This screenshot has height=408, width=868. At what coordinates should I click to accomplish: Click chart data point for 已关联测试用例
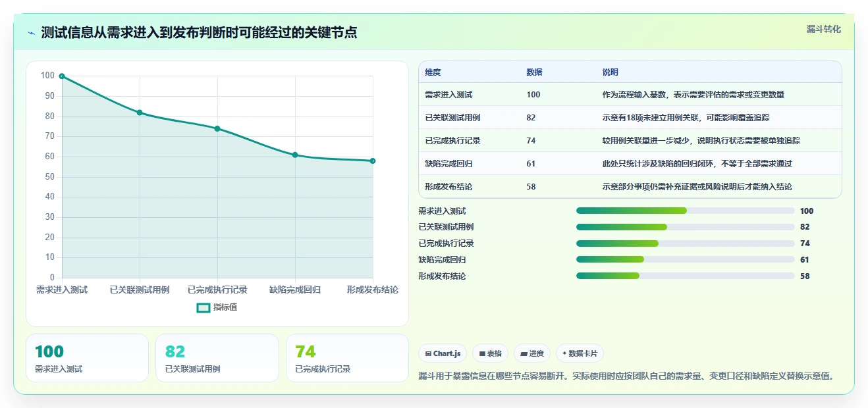pyautogui.click(x=140, y=113)
